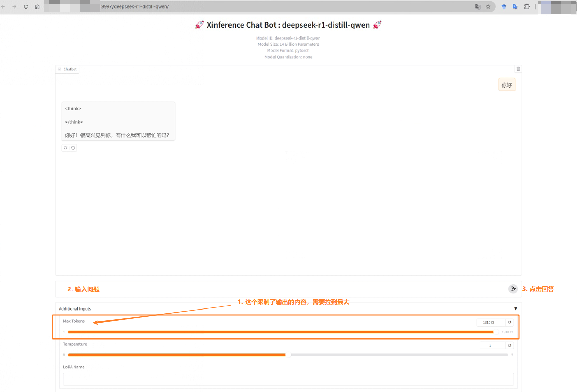The width and height of the screenshot is (577, 392).
Task: Undo the last chat message
Action: pos(73,148)
